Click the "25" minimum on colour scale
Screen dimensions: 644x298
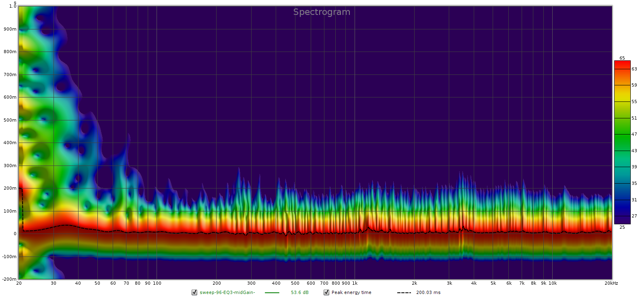pos(622,227)
